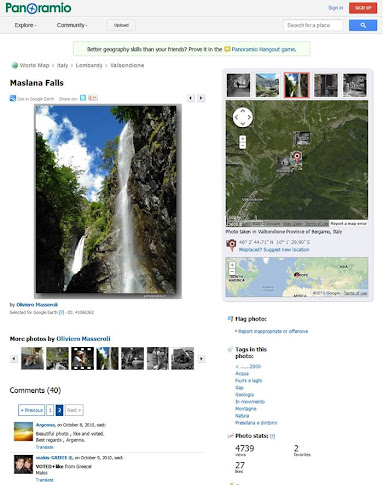Screen dimensions: 383x485
Task: Focus the Search for a place field
Action: 313,25
